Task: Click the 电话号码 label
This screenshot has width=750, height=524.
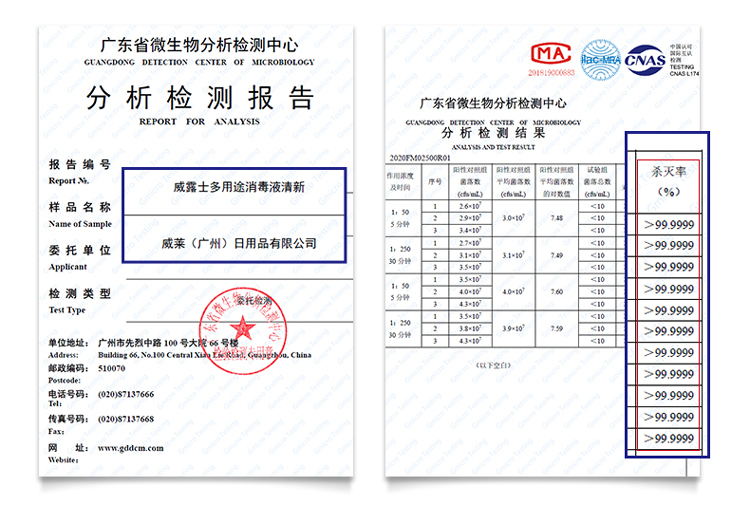Action: [x=68, y=394]
